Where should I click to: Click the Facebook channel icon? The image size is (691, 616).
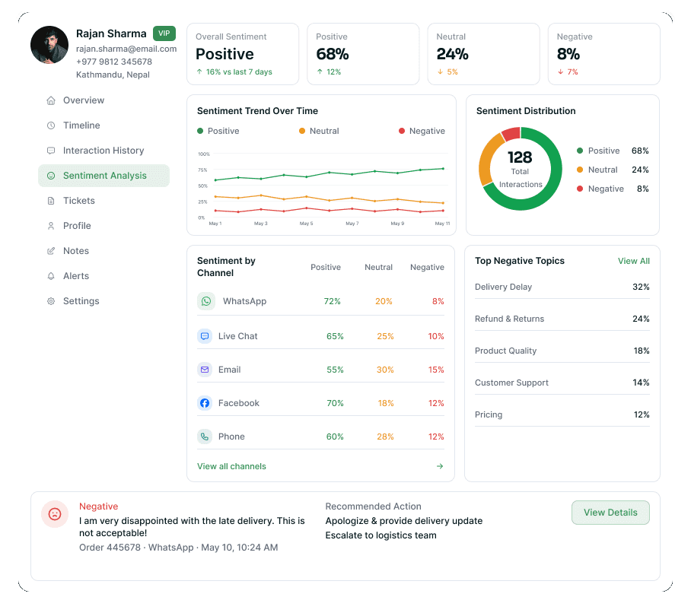(205, 403)
